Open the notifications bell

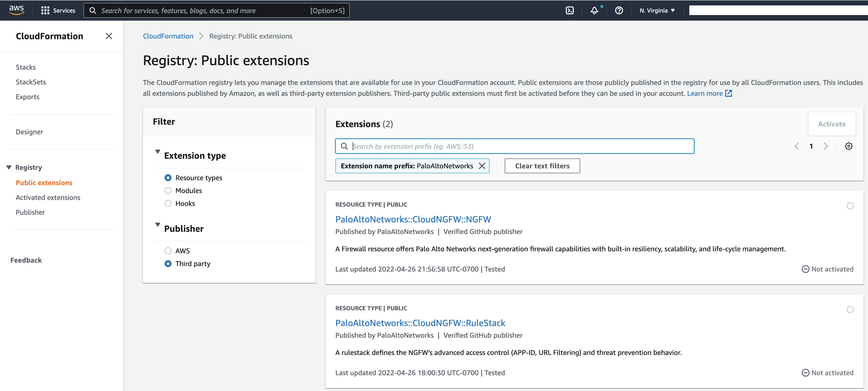[594, 10]
